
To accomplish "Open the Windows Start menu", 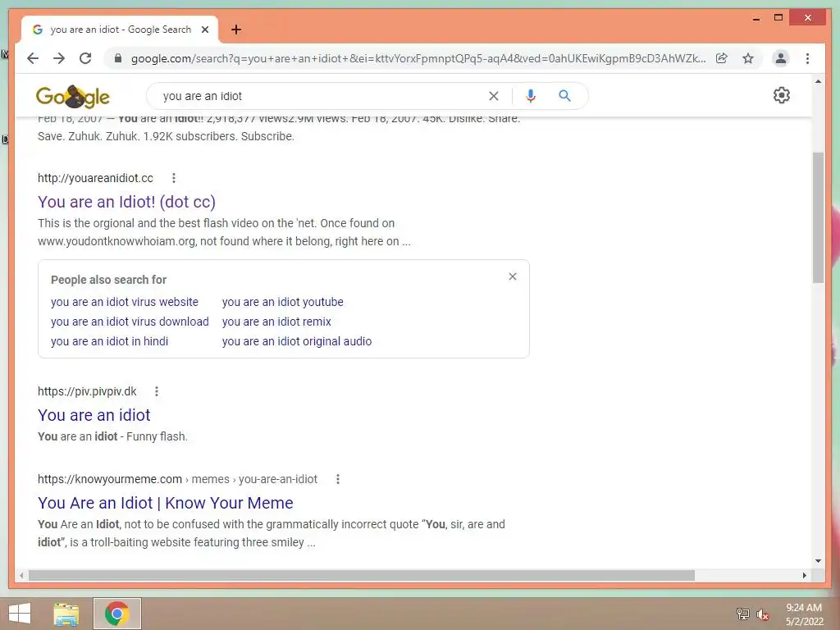I will tap(20, 614).
